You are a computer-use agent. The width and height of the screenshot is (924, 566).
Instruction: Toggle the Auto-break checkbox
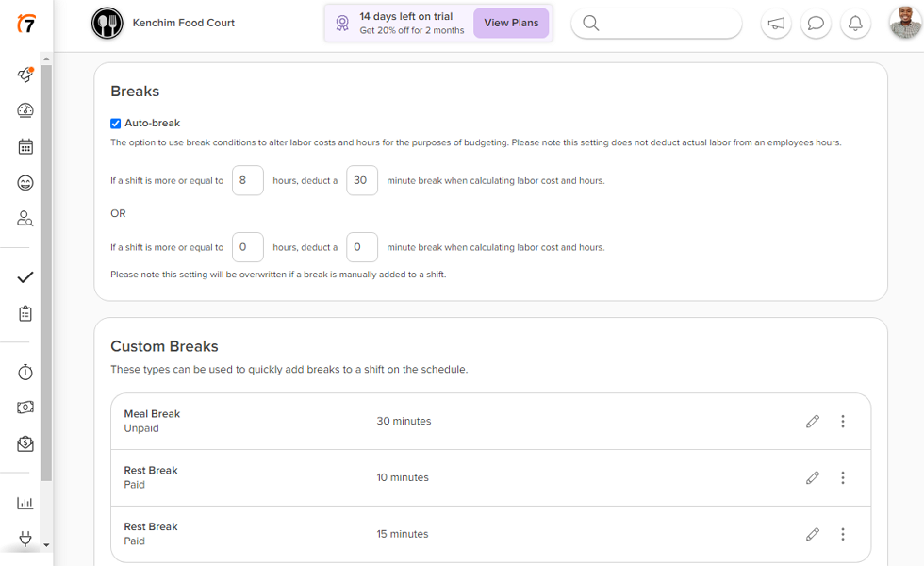click(115, 124)
